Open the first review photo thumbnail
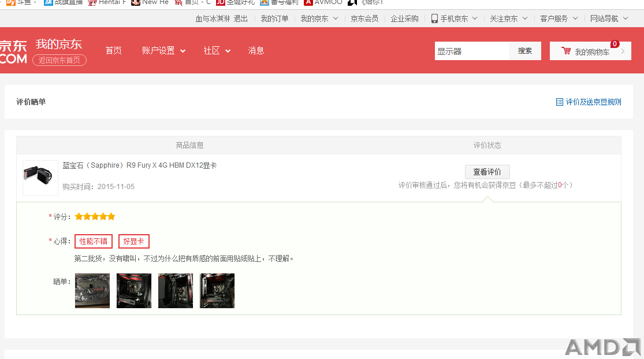644x359 pixels. point(92,291)
